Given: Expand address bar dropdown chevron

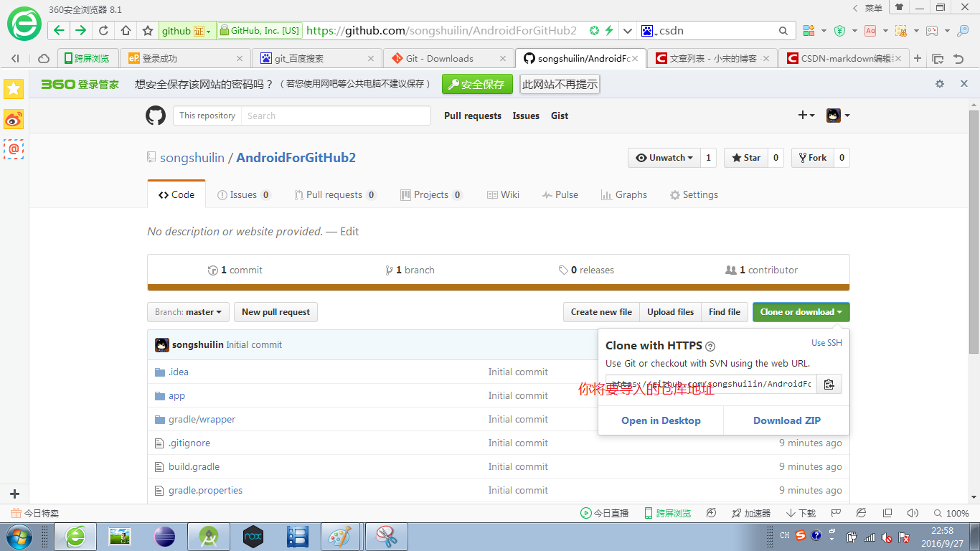Looking at the screenshot, I should pos(628,31).
